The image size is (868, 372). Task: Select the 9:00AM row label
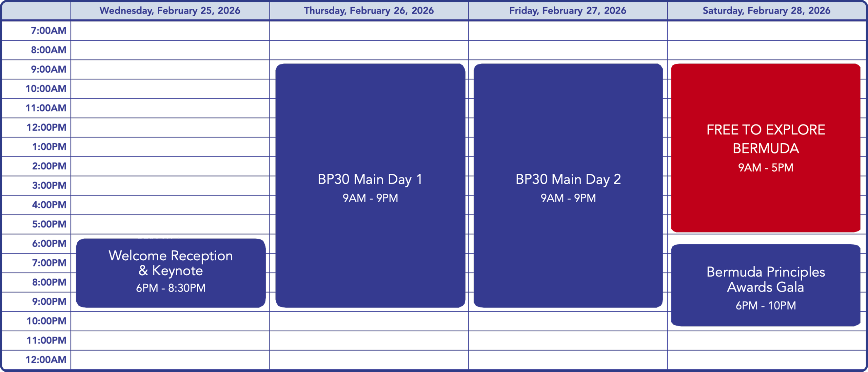(48, 69)
